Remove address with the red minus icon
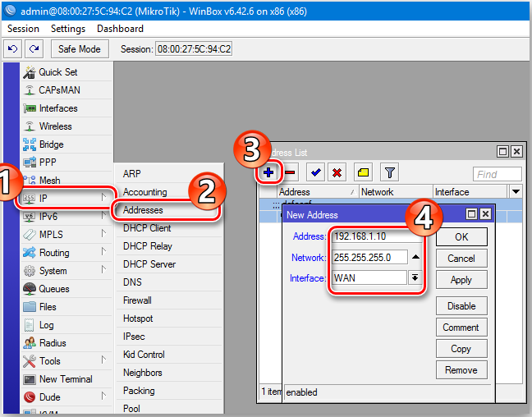 click(x=290, y=172)
